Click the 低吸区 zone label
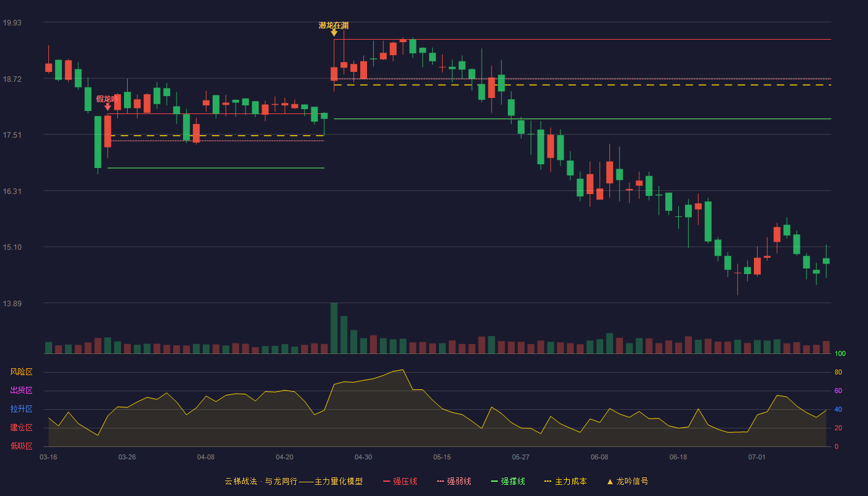The image size is (868, 496). (x=21, y=446)
